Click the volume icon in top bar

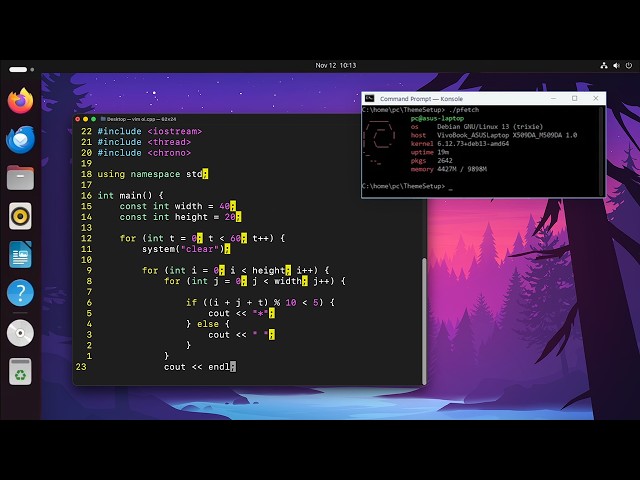coord(616,65)
